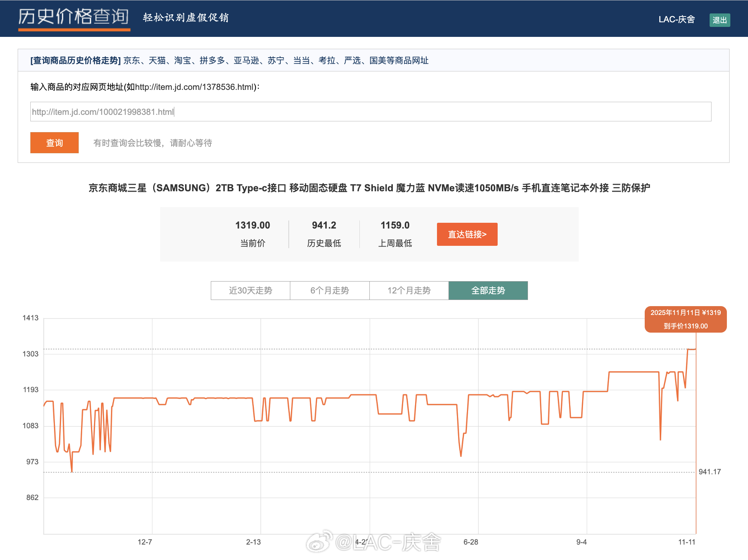Image resolution: width=748 pixels, height=560 pixels.
Task: Open the LAC-庆舍 account name
Action: pyautogui.click(x=677, y=19)
